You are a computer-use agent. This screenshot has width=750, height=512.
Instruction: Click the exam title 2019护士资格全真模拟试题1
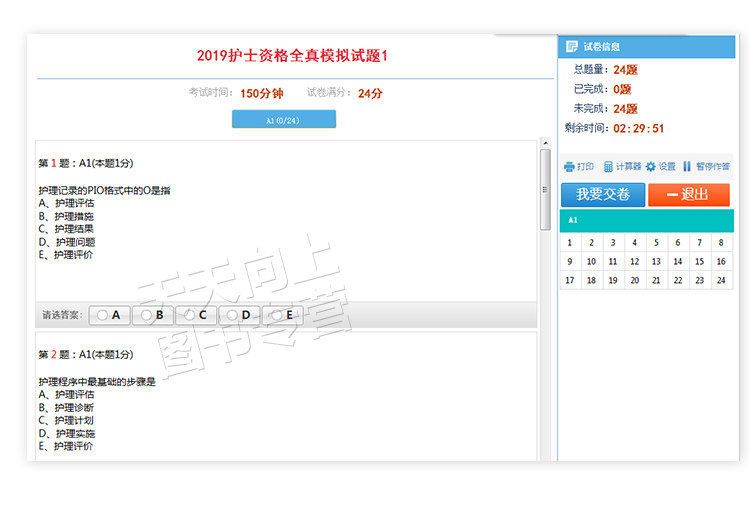pyautogui.click(x=292, y=56)
